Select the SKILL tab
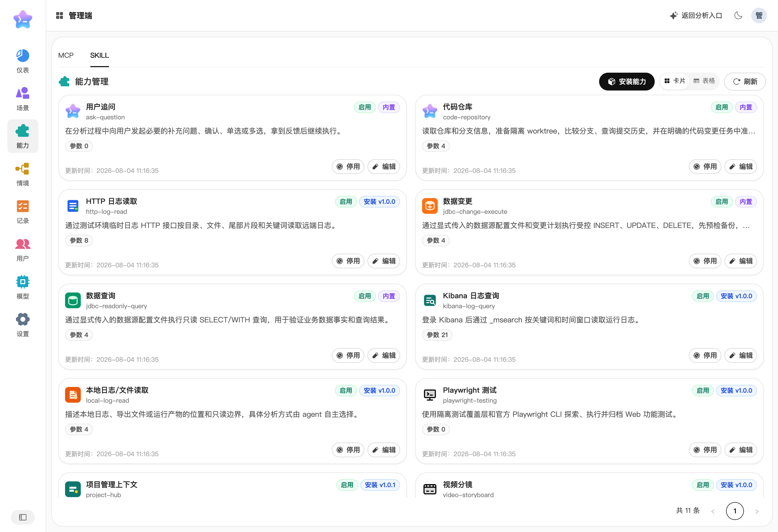The height and width of the screenshot is (532, 778). click(99, 55)
